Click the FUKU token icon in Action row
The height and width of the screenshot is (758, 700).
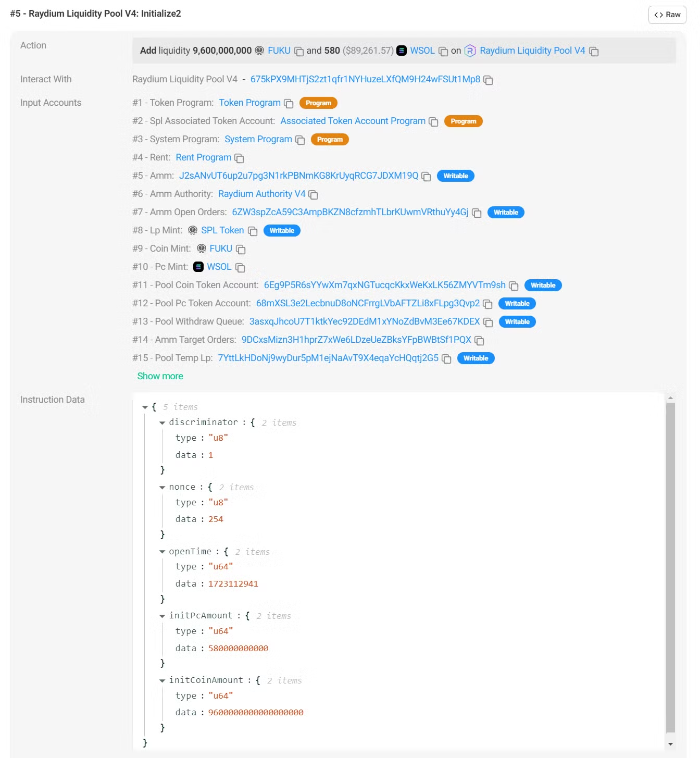click(x=259, y=51)
